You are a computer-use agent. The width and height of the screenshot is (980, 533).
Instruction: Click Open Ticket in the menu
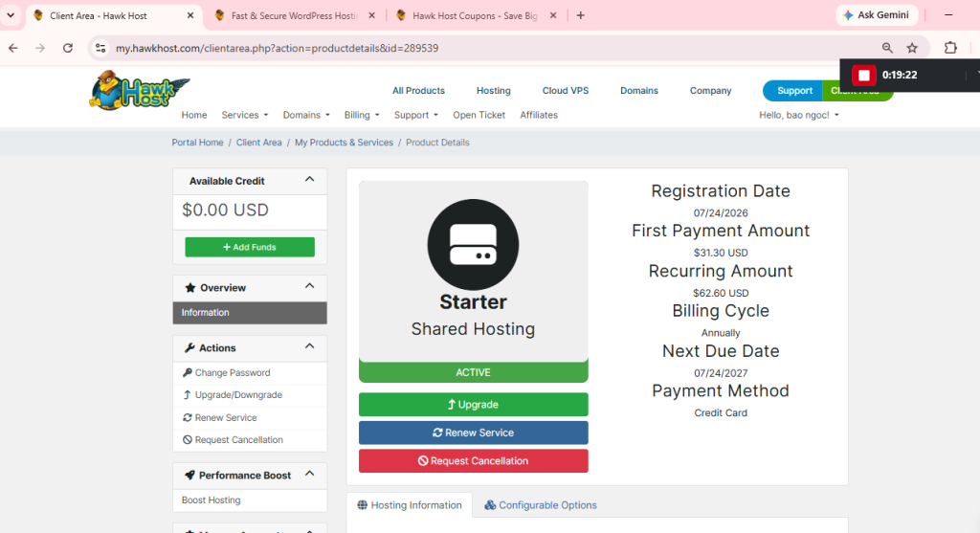click(479, 115)
